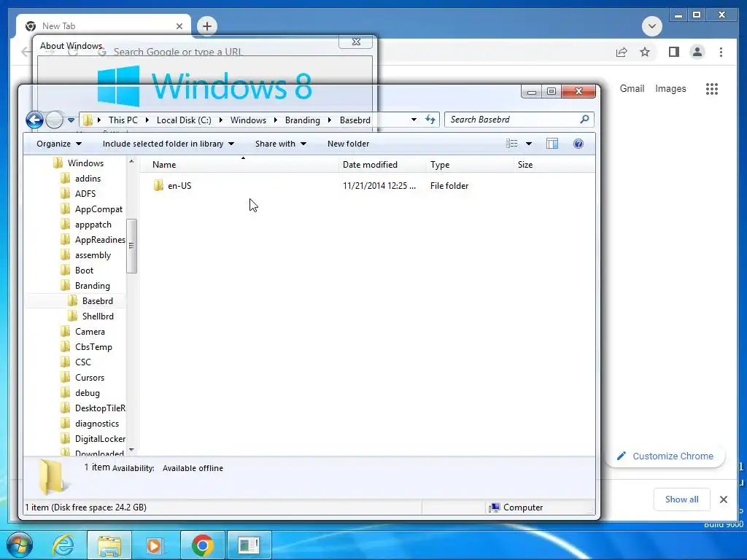Open the Organize menu
Viewport: 747px width, 560px height.
tap(59, 144)
